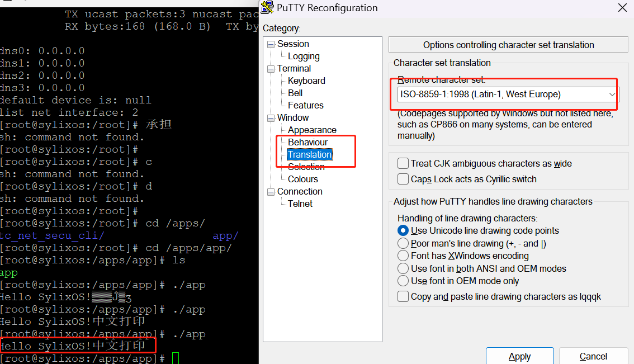Screen dimensions: 634x364
Task: Select the Features category
Action: [x=306, y=106]
